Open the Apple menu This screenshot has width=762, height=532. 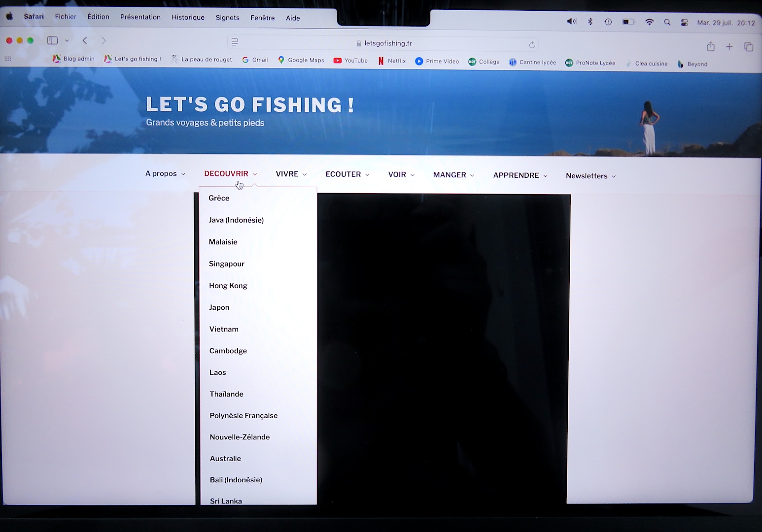click(x=9, y=16)
